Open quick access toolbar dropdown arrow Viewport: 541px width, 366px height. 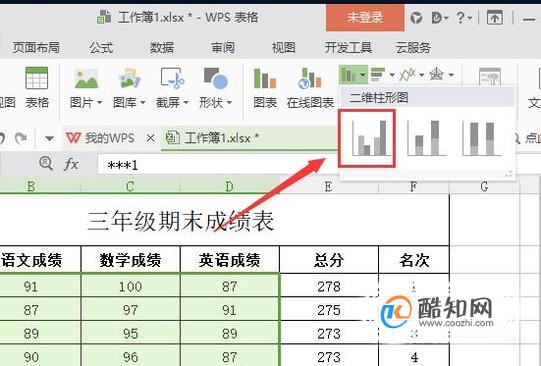pos(49,139)
